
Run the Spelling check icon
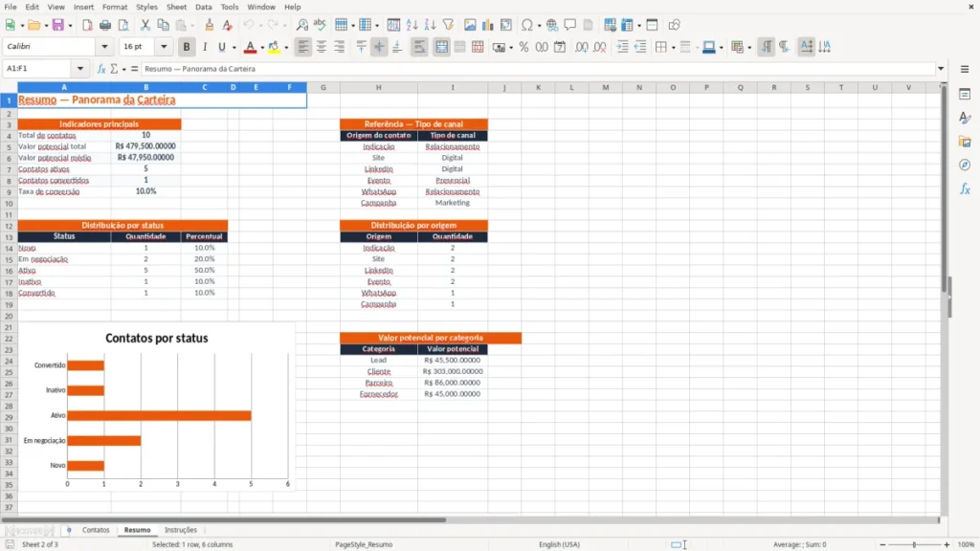pos(320,25)
